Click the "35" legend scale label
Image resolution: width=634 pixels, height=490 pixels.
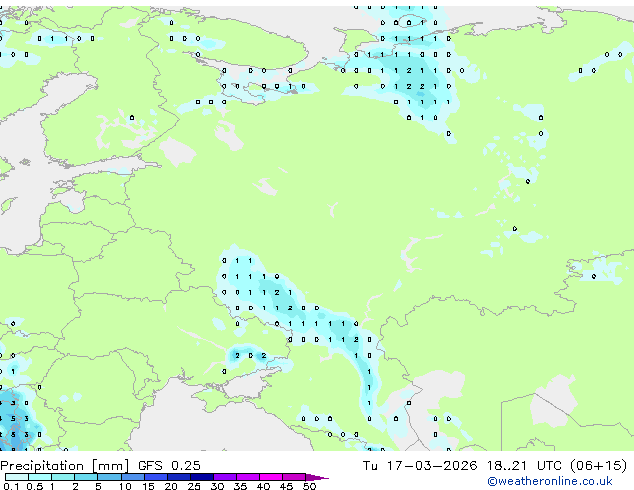240,486
